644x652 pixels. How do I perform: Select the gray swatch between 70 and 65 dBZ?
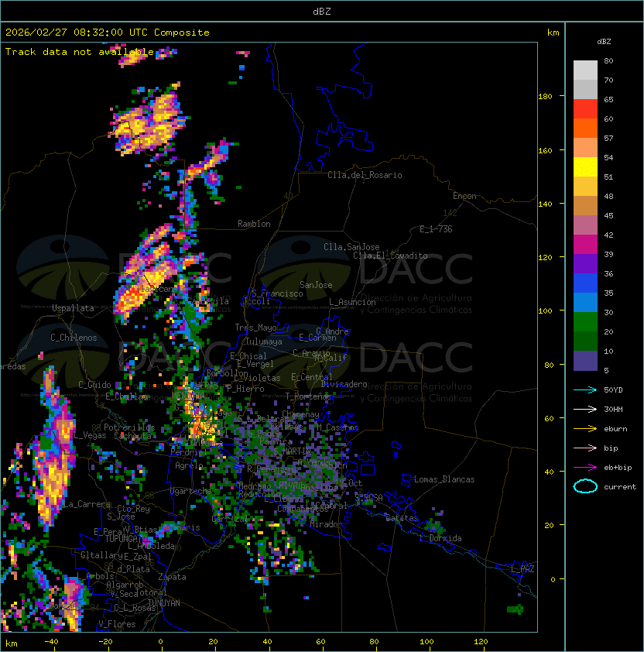point(585,90)
